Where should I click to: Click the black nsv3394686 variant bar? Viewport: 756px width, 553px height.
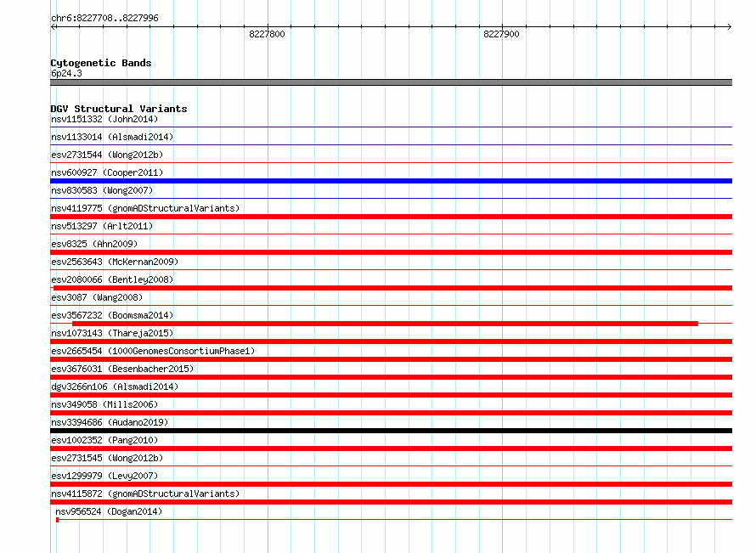391,431
